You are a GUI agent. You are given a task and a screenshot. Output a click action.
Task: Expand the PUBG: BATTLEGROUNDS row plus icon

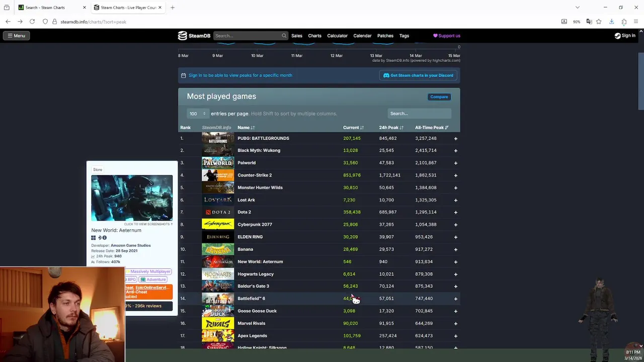coord(455,138)
